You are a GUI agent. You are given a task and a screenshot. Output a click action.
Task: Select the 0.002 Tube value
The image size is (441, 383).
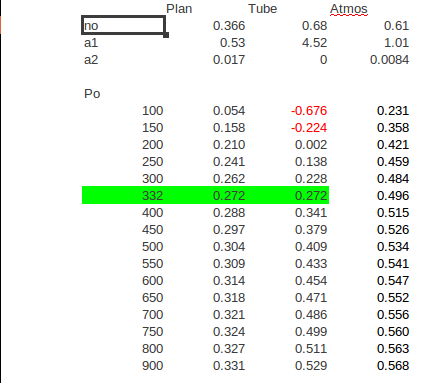coord(311,145)
